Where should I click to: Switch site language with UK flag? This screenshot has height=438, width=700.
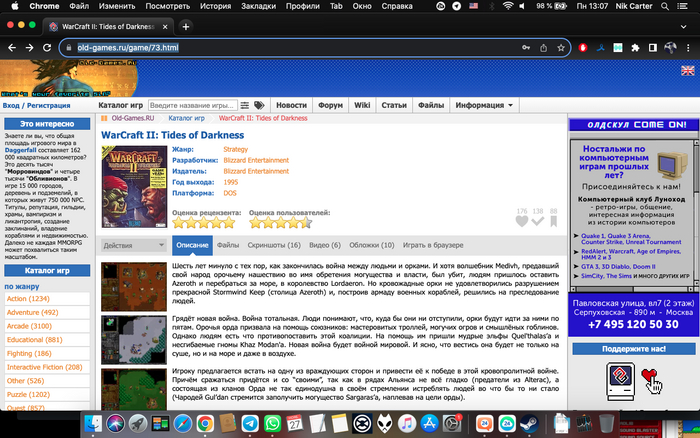(x=688, y=71)
